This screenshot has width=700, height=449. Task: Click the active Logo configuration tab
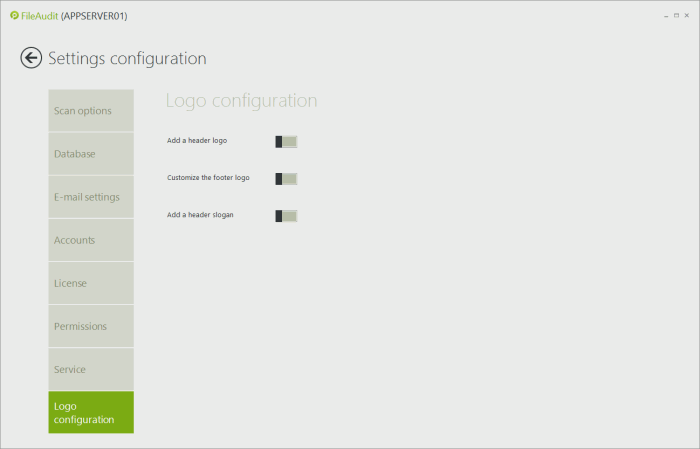pos(90,412)
